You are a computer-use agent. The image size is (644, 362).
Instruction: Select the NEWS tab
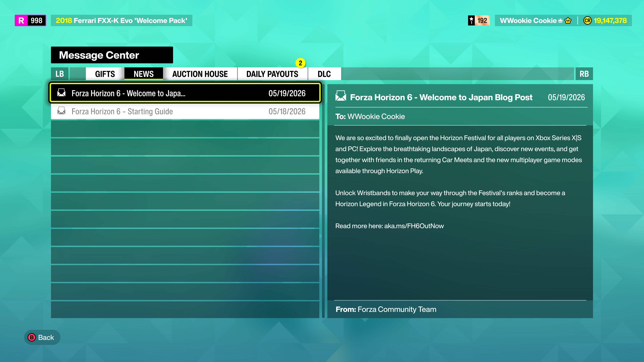(x=144, y=74)
